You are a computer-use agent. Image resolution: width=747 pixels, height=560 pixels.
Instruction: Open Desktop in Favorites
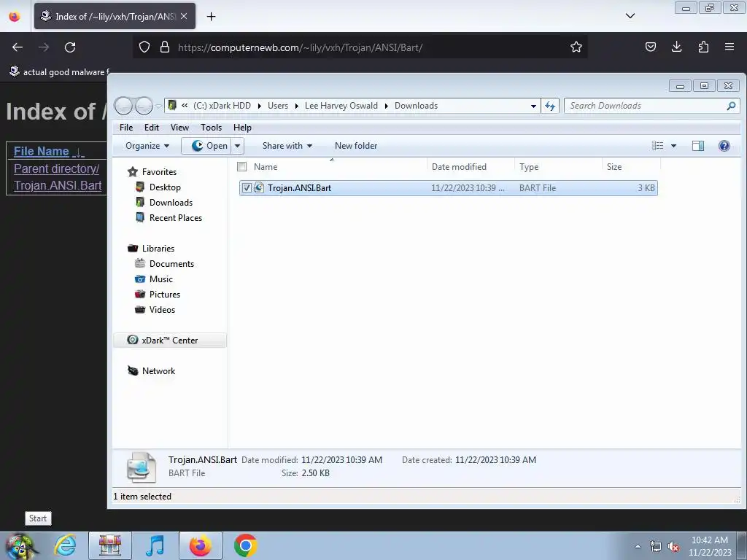pyautogui.click(x=165, y=187)
